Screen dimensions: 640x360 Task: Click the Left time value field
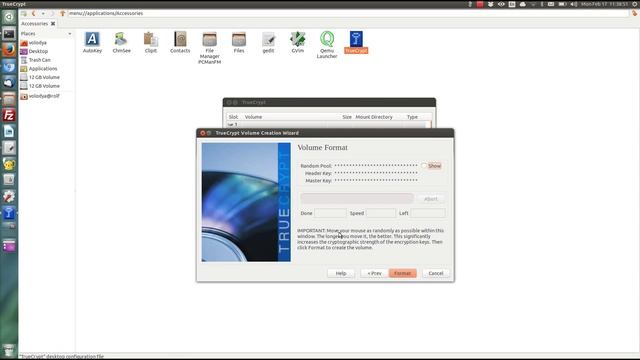(x=427, y=213)
